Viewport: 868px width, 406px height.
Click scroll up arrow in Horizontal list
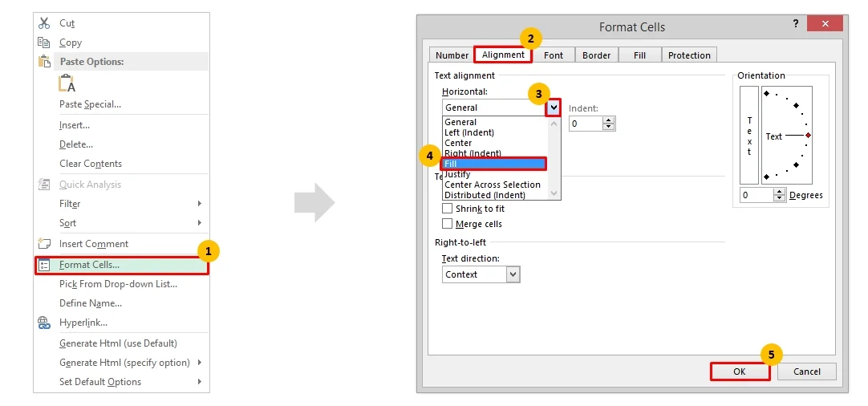(554, 123)
